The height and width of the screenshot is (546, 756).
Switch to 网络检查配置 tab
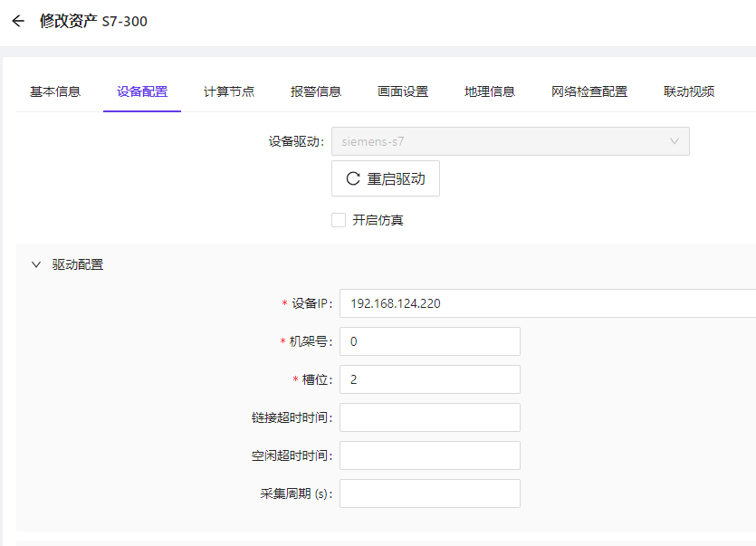[x=589, y=91]
